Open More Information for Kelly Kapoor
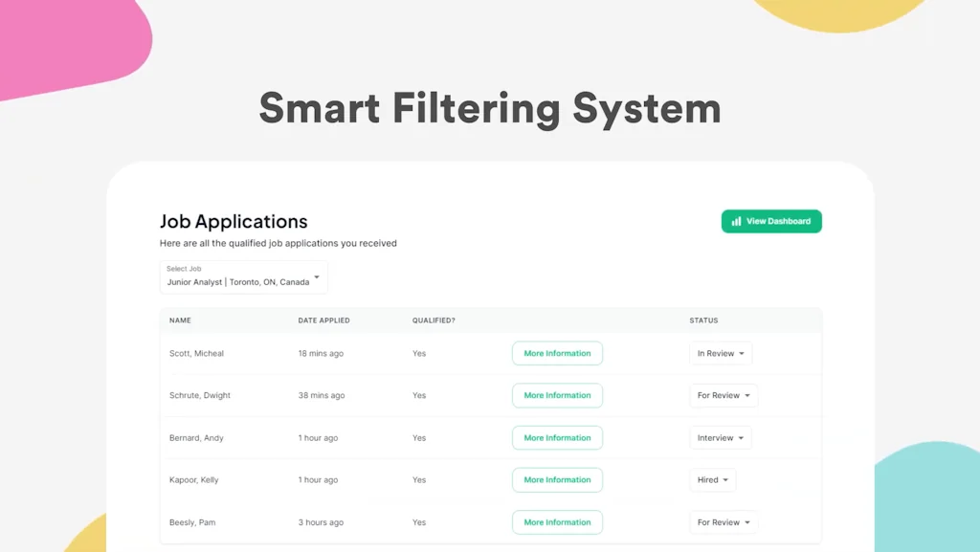 point(557,480)
